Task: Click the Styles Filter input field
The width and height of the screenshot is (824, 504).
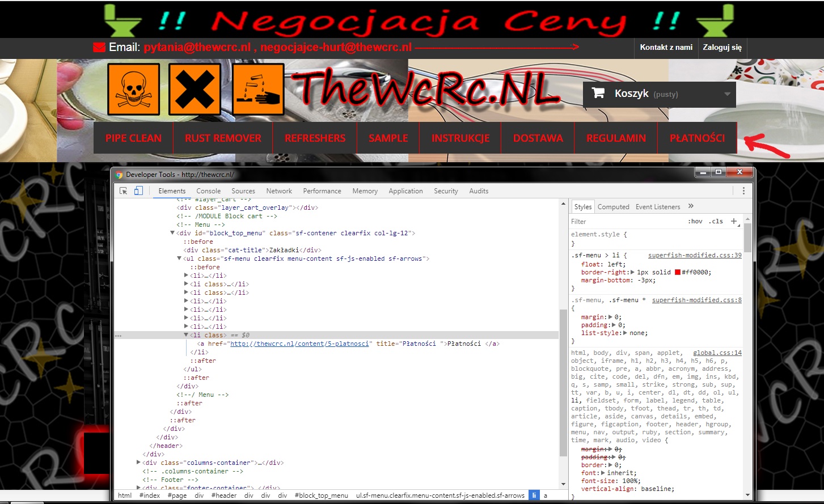Action: tap(627, 222)
